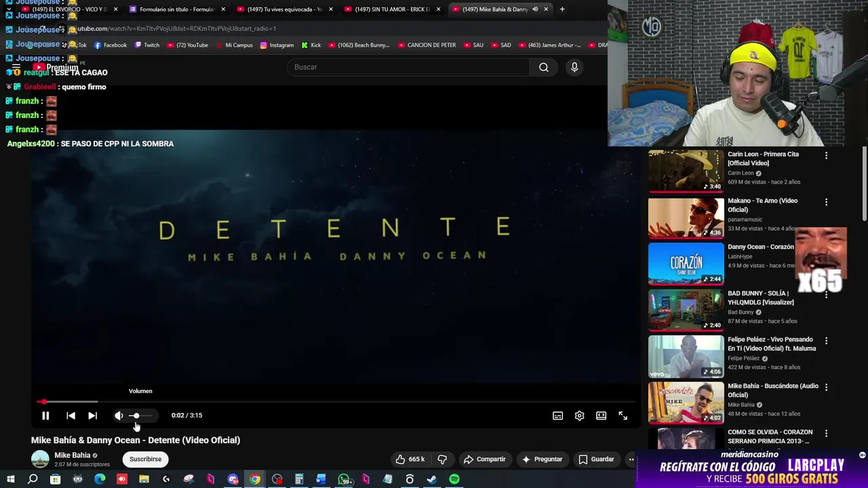868x488 pixels.
Task: Open a new browser tab
Action: point(561,9)
